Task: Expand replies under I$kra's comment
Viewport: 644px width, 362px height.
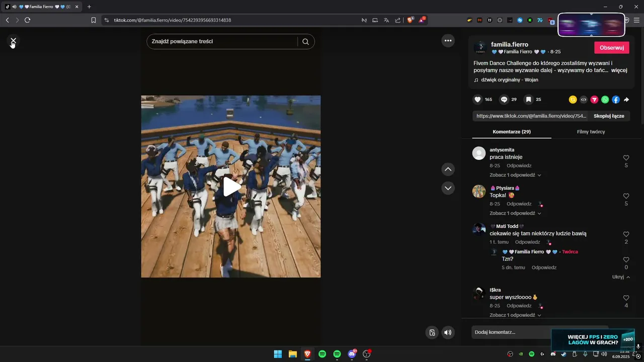Action: pyautogui.click(x=515, y=315)
